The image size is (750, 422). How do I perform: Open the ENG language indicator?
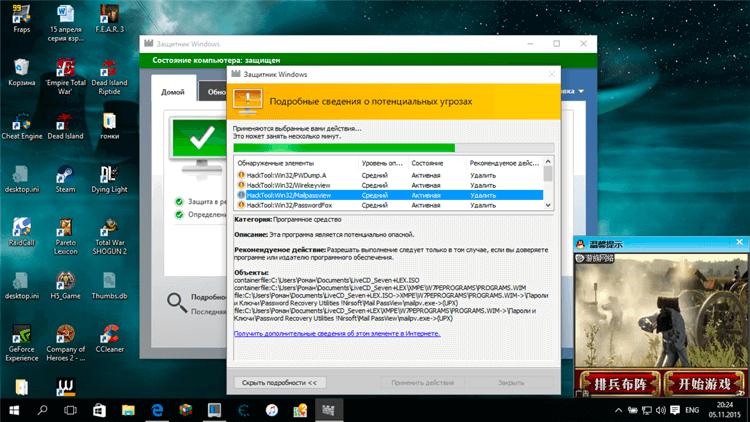(692, 410)
